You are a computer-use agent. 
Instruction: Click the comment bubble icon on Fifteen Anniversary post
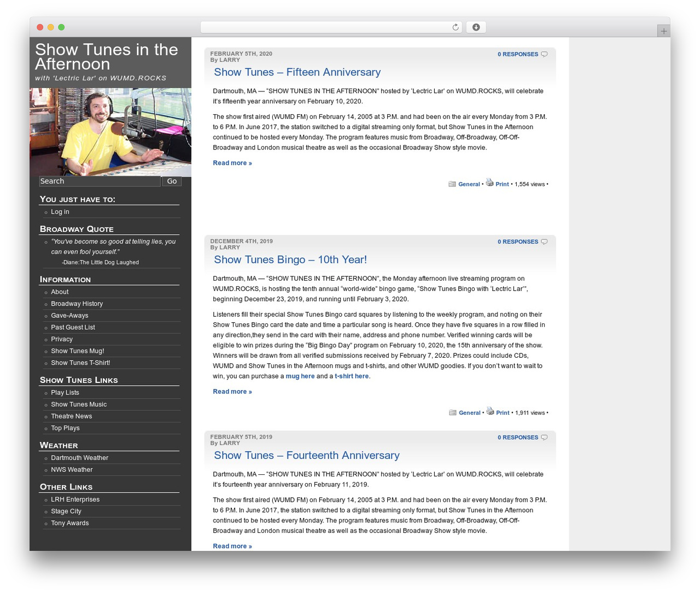coord(544,54)
